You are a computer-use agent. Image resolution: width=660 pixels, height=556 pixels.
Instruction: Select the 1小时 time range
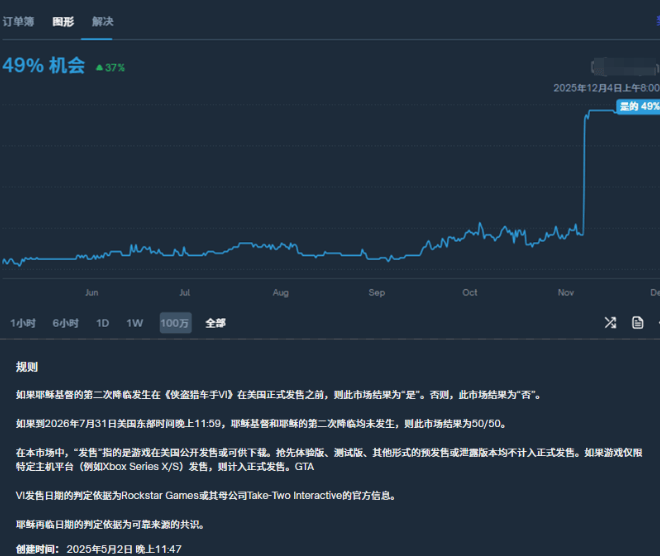23,323
